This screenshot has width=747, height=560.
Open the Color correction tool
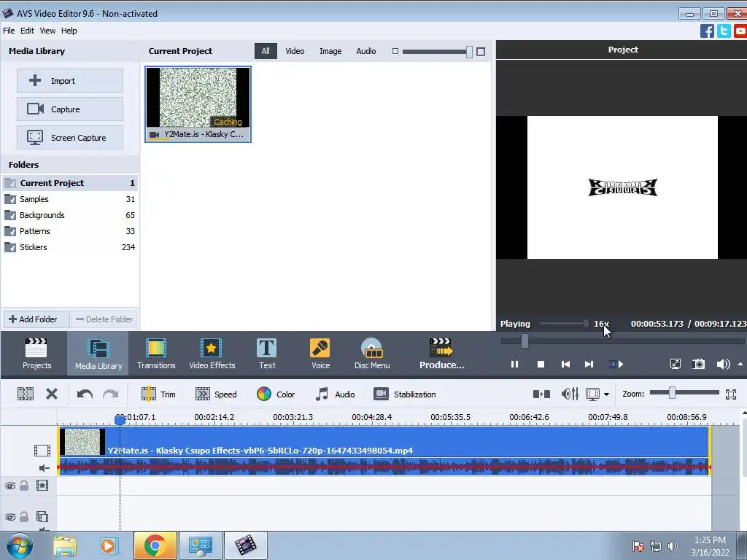(275, 394)
